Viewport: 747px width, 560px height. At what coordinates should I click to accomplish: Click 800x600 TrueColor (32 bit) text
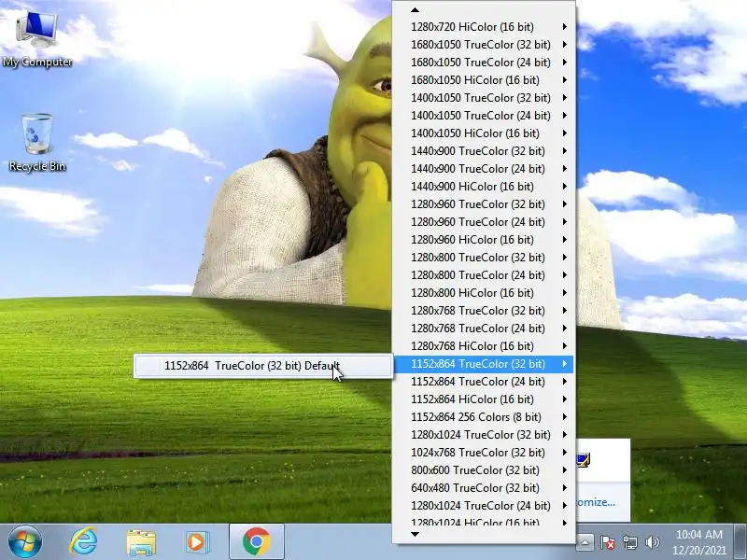(475, 470)
